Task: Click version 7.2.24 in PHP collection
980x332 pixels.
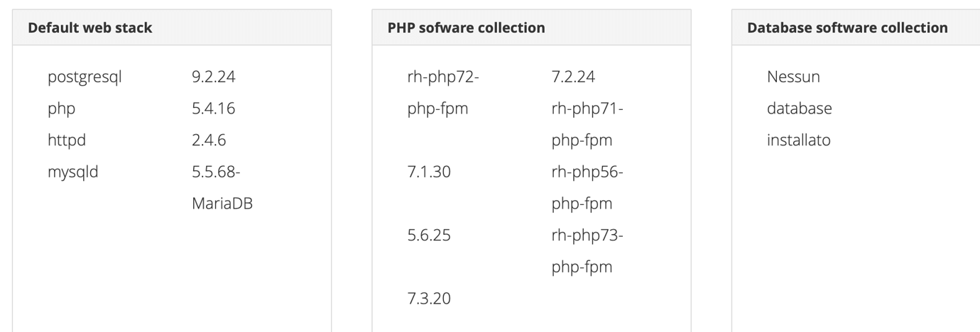Action: tap(573, 77)
